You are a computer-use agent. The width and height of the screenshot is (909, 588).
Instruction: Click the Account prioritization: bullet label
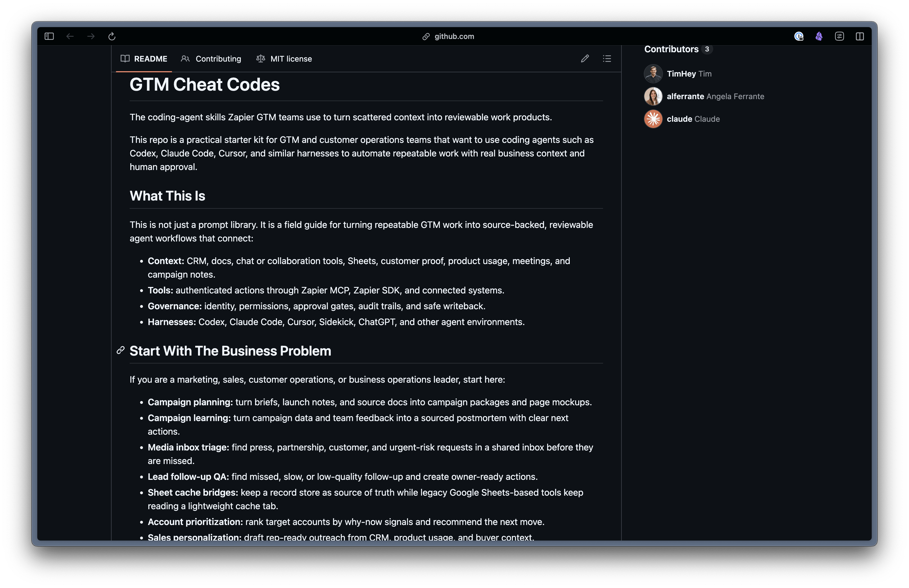(195, 522)
